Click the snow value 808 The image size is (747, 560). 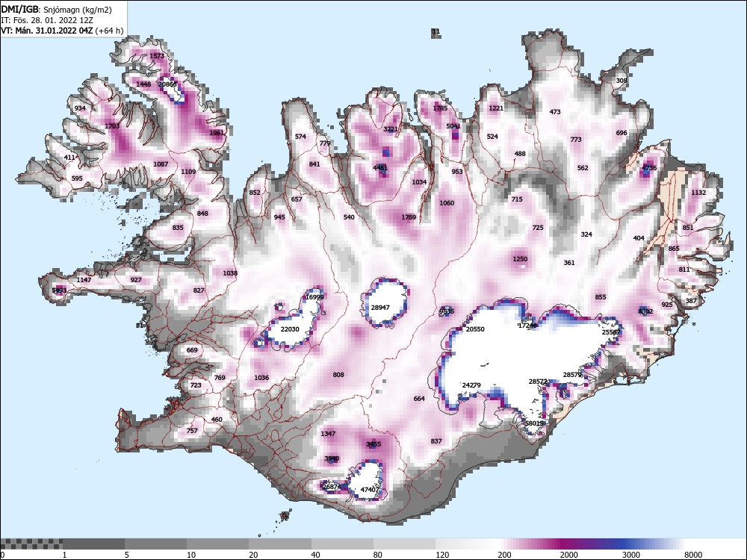pyautogui.click(x=338, y=375)
